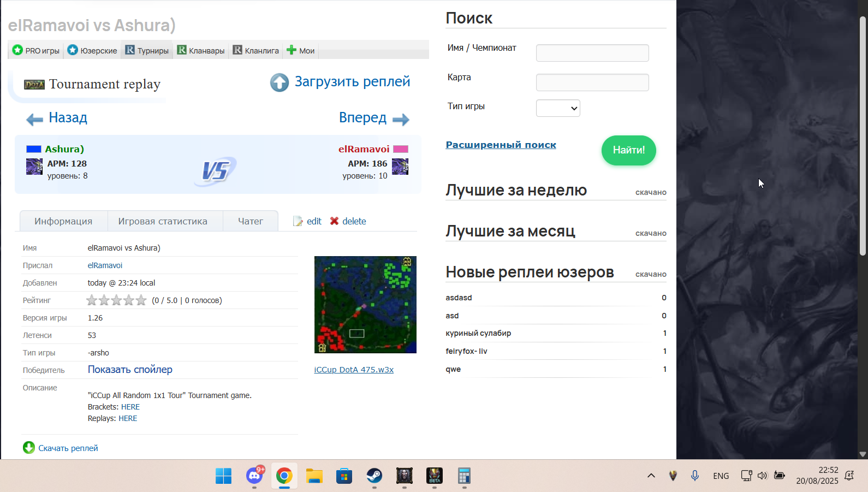Screen dimensions: 868x492
Task: Expand the system tray hidden icons chevron
Action: tap(651, 476)
